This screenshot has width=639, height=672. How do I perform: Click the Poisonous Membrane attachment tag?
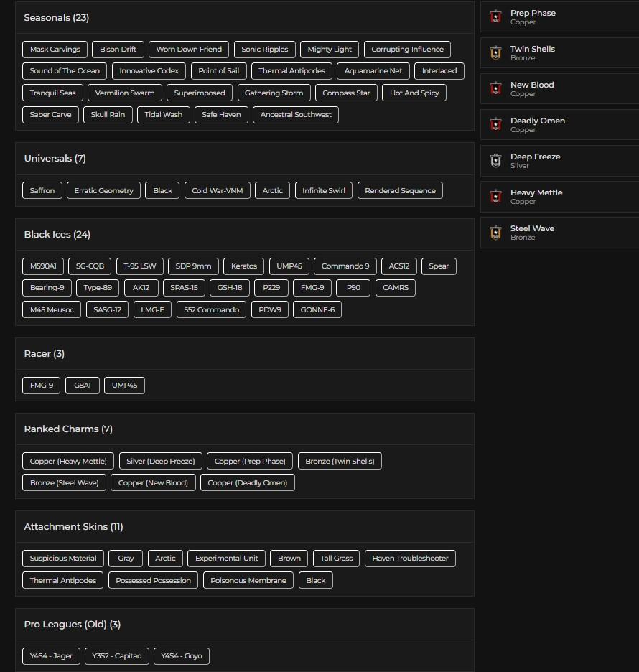point(248,581)
